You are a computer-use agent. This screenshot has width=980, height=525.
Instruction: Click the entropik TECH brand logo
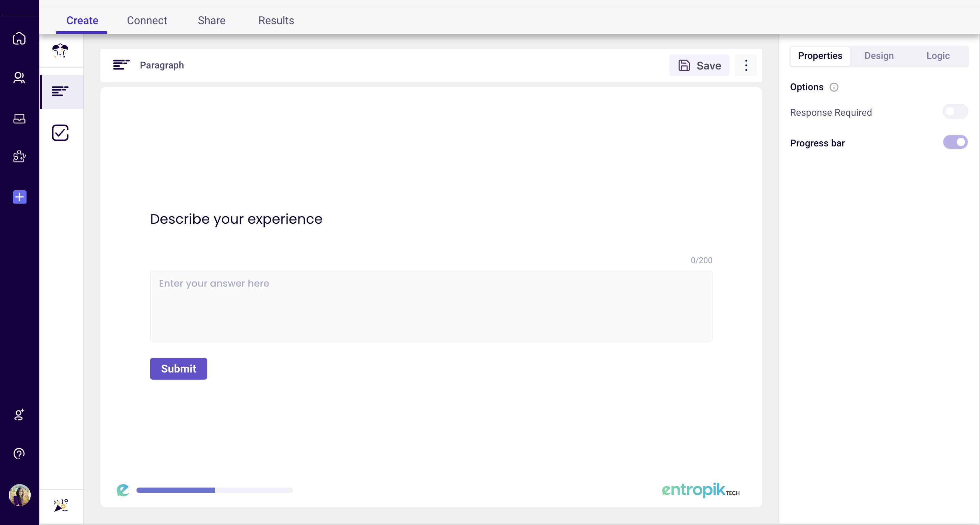[x=701, y=490]
